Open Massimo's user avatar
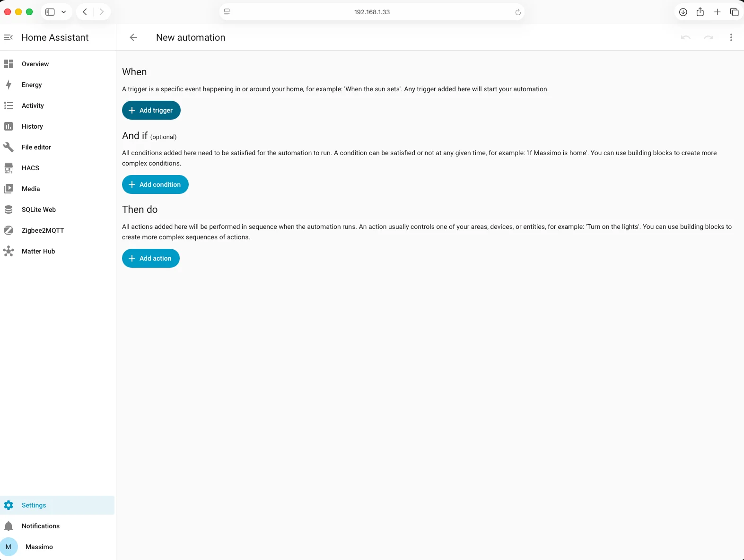 pyautogui.click(x=9, y=547)
